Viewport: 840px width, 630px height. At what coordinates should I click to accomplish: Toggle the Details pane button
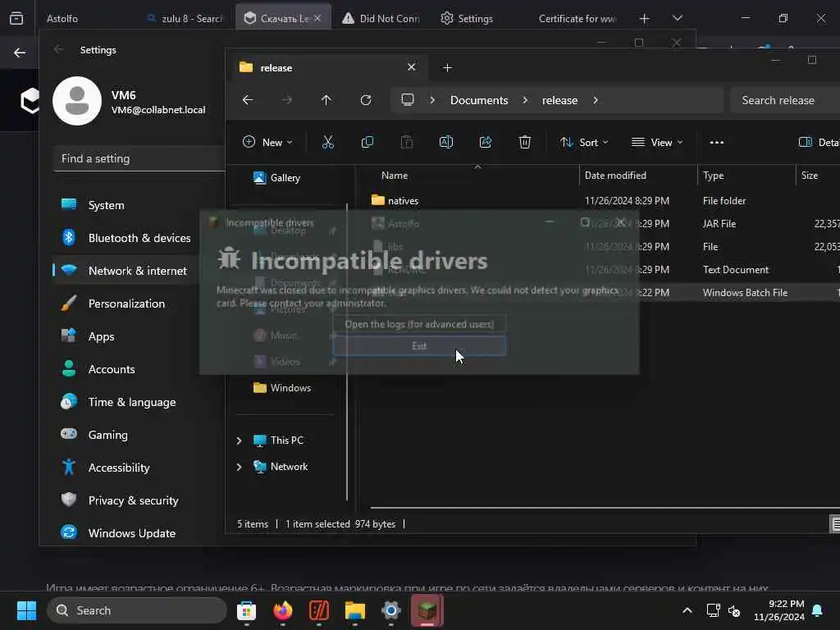click(x=819, y=143)
